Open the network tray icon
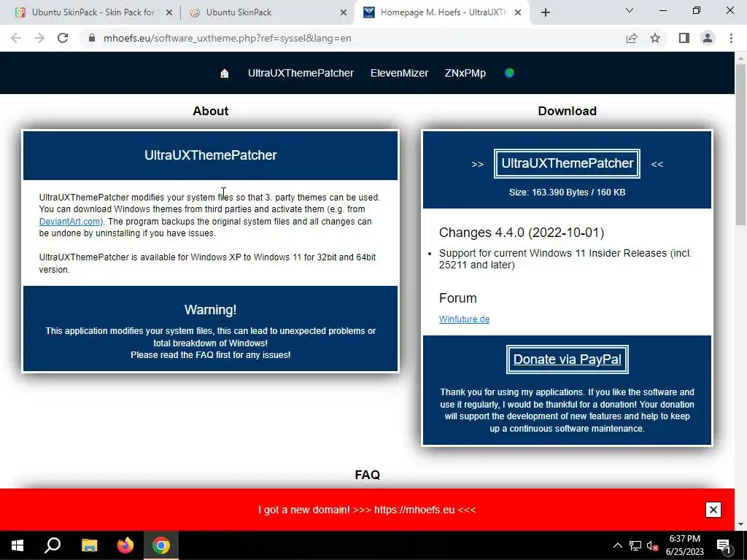Image resolution: width=747 pixels, height=560 pixels. [x=635, y=545]
